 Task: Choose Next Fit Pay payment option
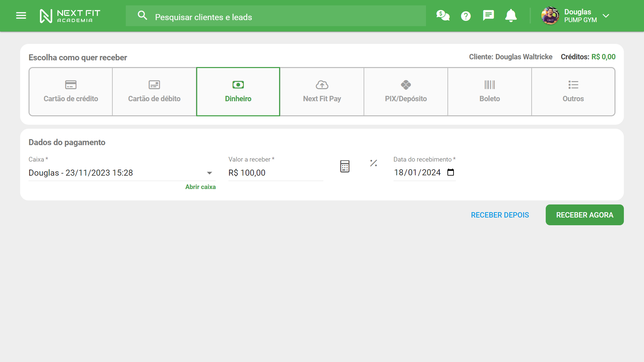pyautogui.click(x=322, y=92)
